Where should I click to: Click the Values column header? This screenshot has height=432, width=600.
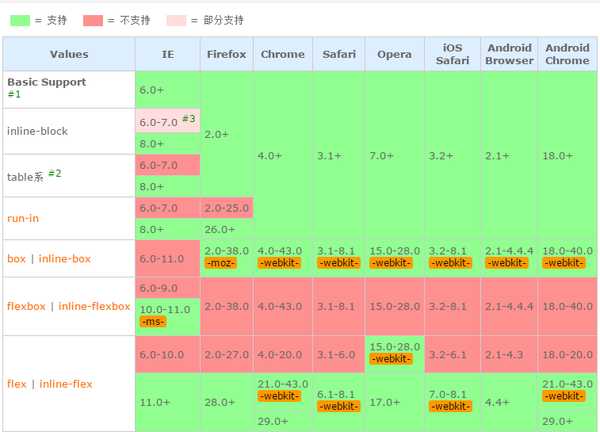(x=69, y=54)
